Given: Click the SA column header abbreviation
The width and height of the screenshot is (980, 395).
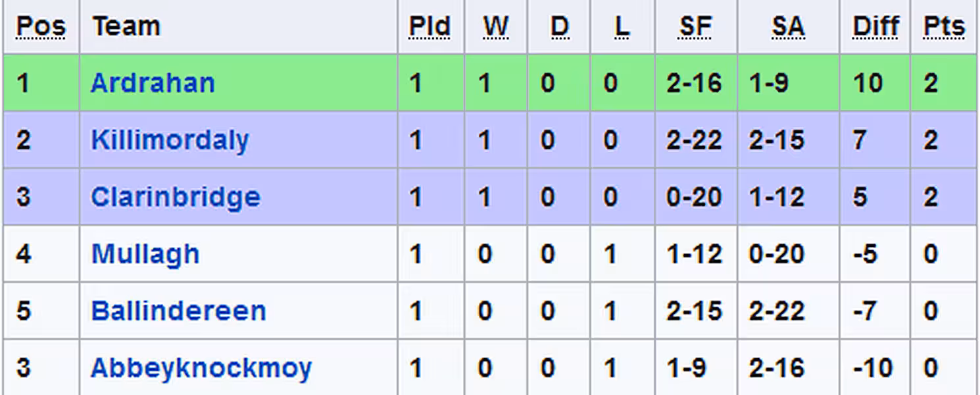Looking at the screenshot, I should point(788,26).
